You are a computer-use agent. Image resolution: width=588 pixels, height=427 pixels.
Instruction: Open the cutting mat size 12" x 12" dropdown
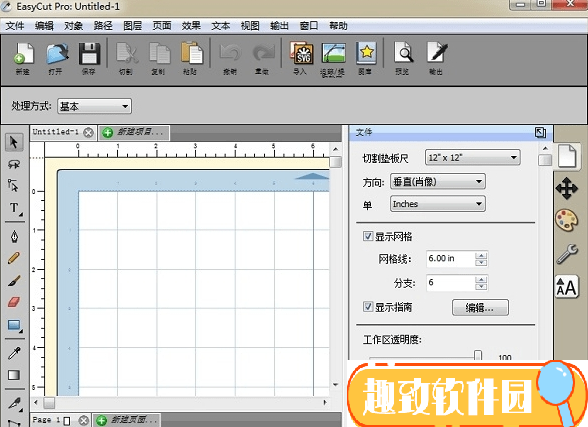[x=472, y=158]
